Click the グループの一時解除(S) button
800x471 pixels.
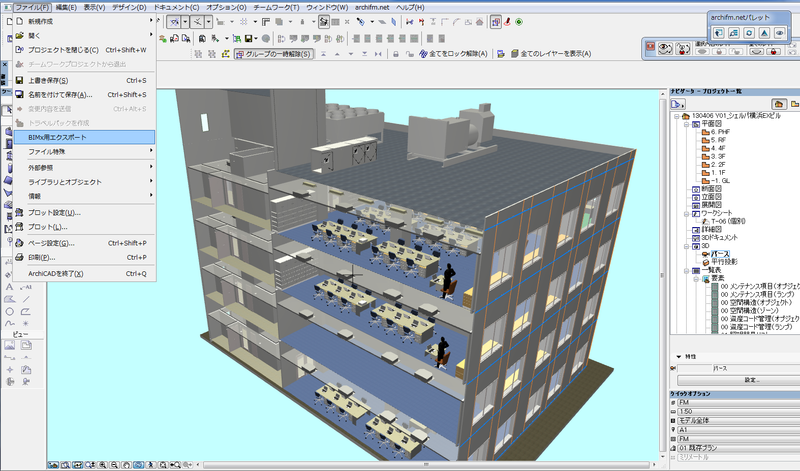click(x=273, y=54)
